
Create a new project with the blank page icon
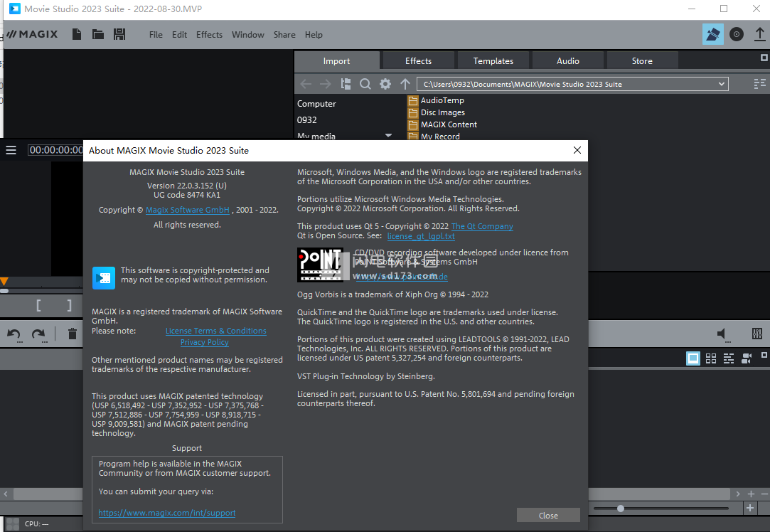click(77, 34)
